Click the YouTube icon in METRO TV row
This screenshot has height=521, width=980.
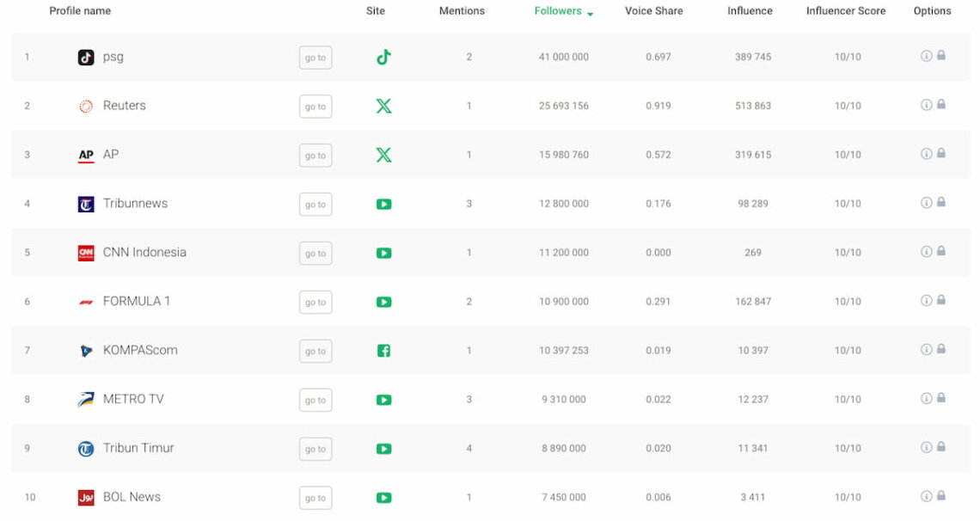point(383,400)
